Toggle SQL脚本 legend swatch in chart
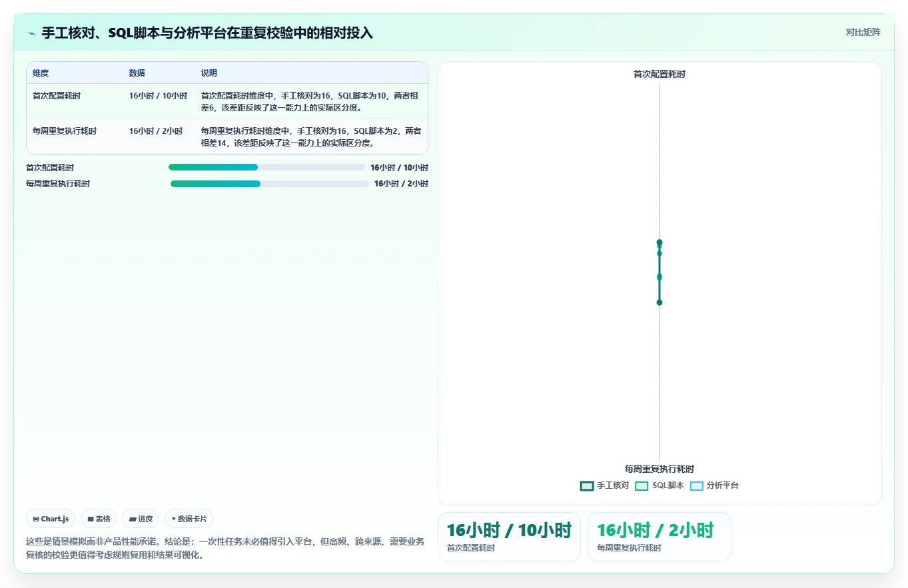This screenshot has width=908, height=588. tap(642, 485)
